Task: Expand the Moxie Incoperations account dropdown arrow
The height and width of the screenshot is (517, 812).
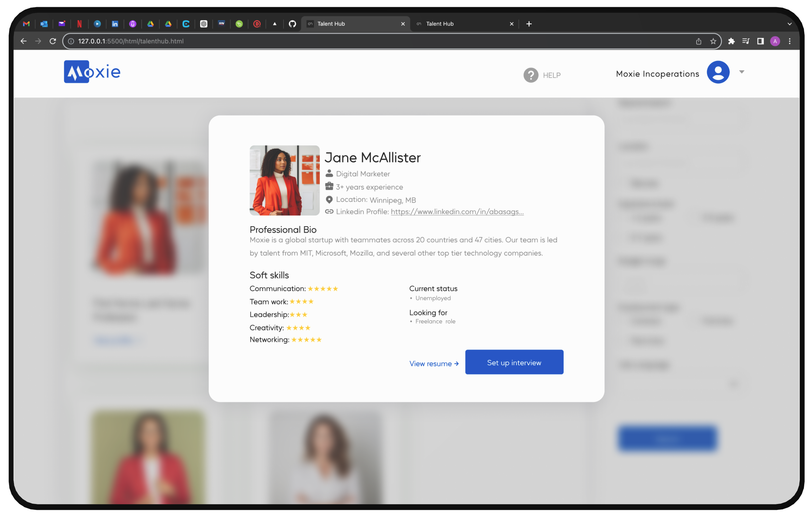Action: point(741,72)
